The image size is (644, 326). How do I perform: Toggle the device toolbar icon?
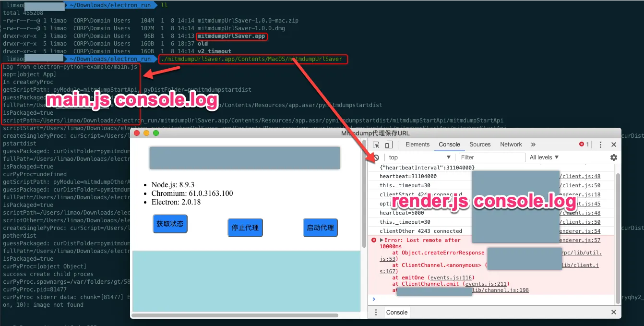[x=389, y=144]
